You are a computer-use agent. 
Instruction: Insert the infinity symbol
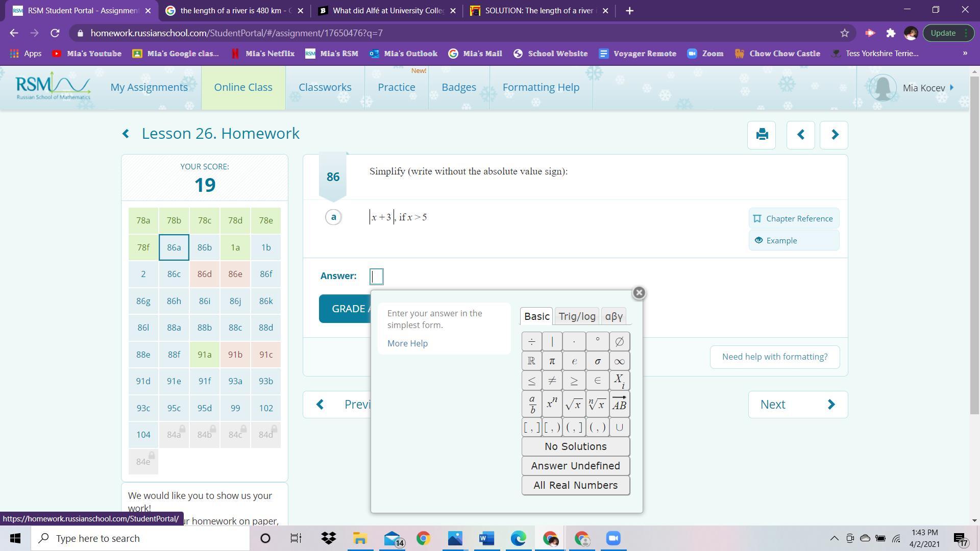[619, 361]
